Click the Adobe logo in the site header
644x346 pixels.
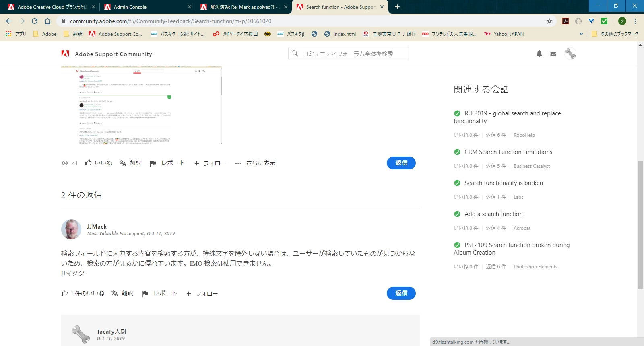click(65, 54)
